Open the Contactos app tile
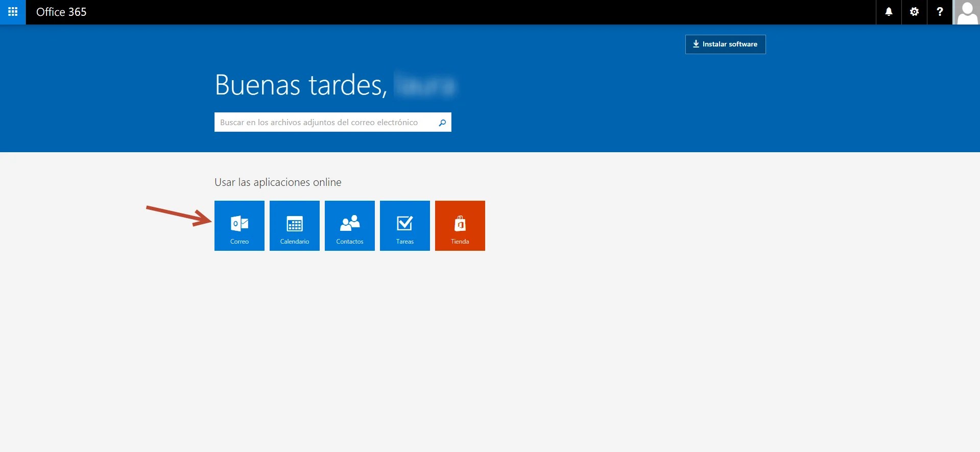 click(350, 226)
